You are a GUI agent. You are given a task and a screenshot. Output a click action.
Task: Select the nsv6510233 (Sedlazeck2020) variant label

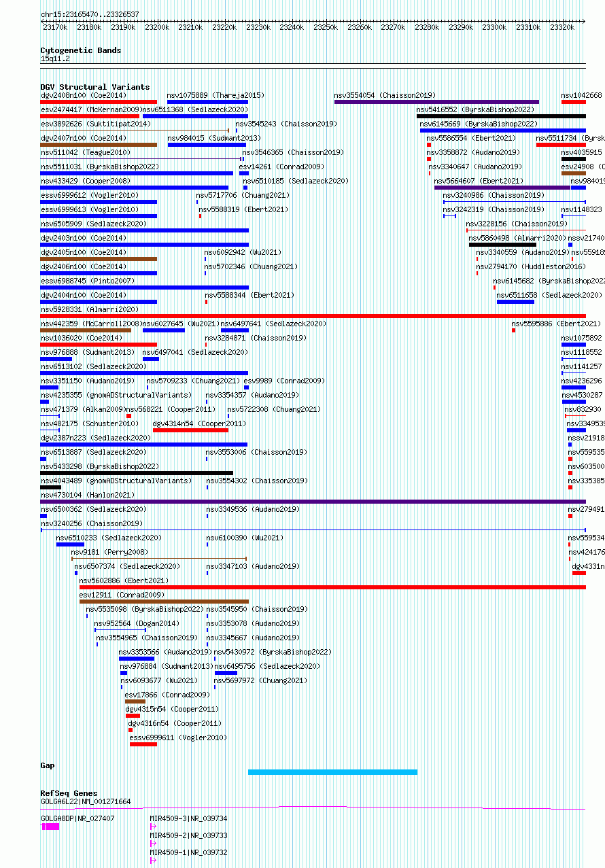109,538
